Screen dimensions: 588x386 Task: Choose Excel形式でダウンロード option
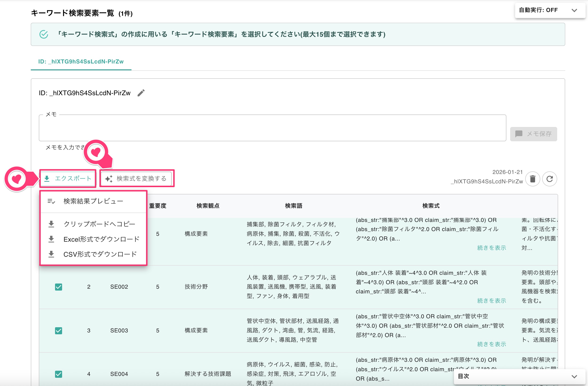(93, 239)
